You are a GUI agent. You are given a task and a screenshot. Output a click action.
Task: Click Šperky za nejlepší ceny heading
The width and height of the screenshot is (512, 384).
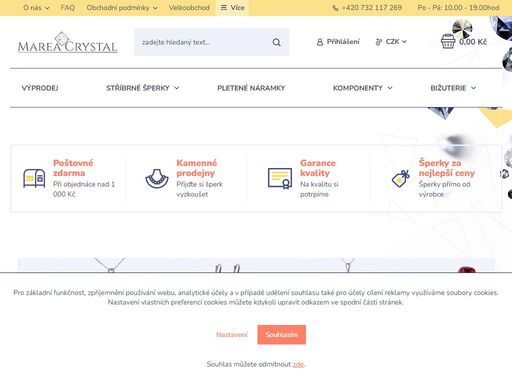447,168
